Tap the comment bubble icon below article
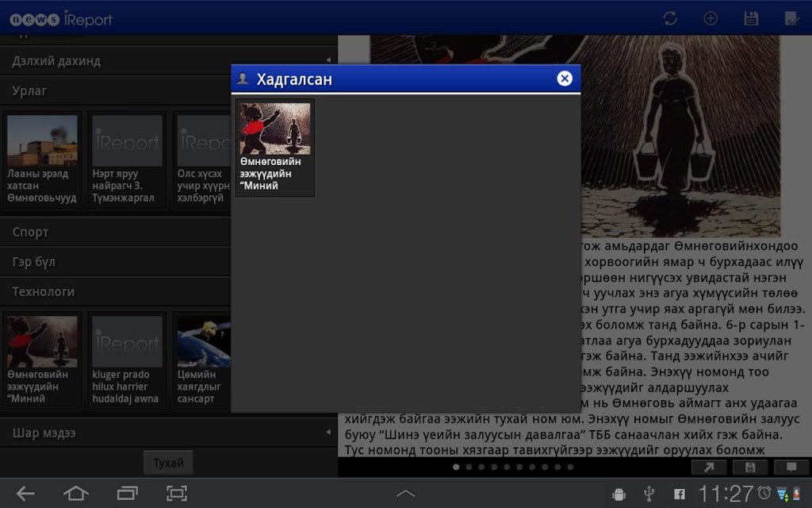Viewport: 812px width, 508px height. coord(791,467)
